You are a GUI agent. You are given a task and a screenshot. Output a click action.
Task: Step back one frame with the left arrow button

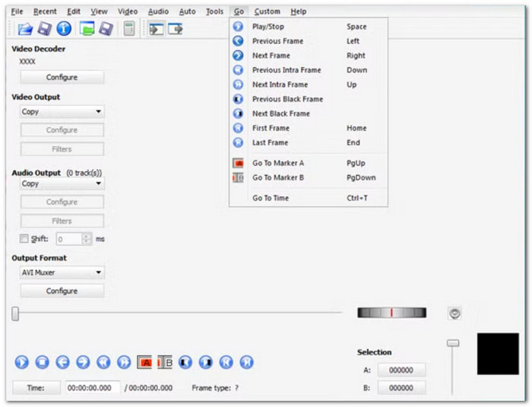point(63,362)
